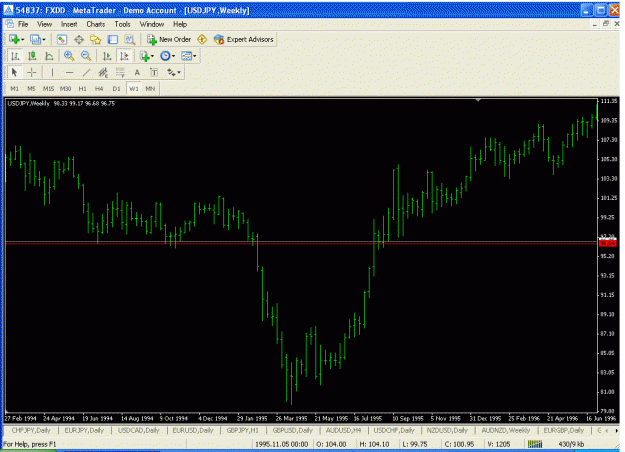Screen dimensions: 625x452
Task: Switch to USDCHF,Daily chart tab
Action: [394, 430]
